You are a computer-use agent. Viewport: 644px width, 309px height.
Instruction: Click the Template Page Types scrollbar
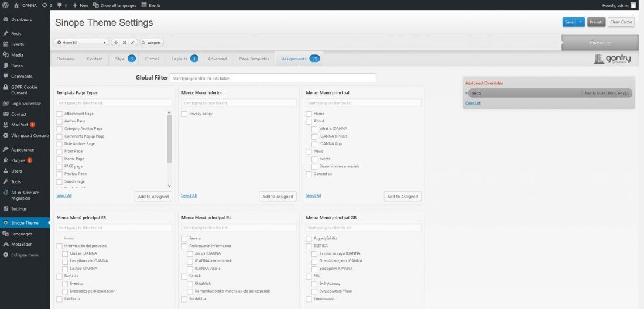[169, 139]
